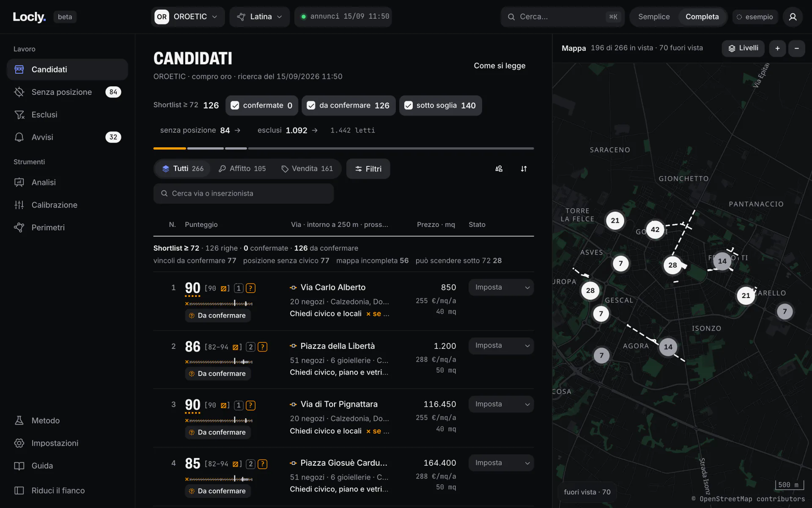Open Avvisi notifications
Screen dimensions: 812x508
tap(67, 137)
